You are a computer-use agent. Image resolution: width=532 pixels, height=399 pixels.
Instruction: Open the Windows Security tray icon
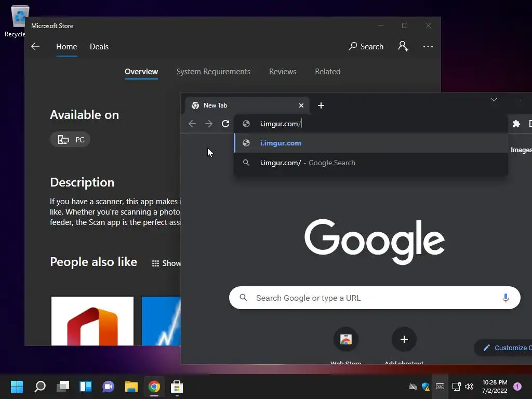(426, 387)
